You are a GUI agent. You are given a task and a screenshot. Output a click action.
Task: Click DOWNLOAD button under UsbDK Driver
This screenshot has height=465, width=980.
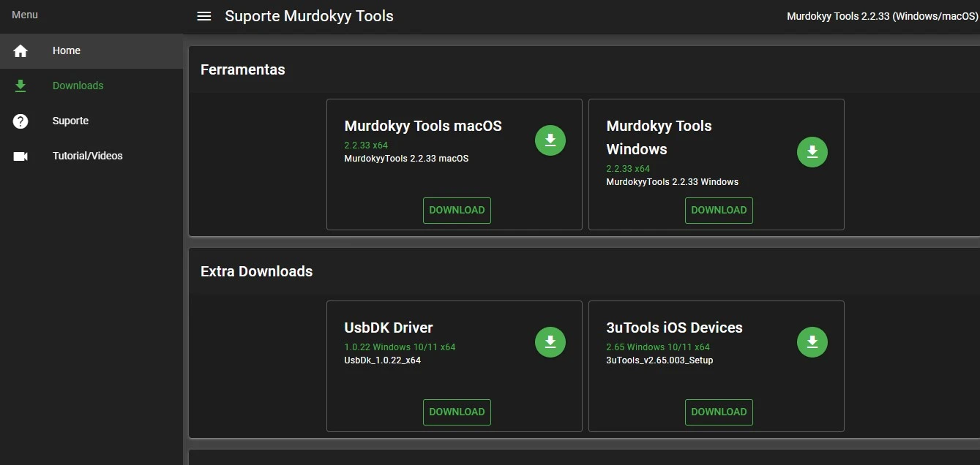tap(457, 412)
